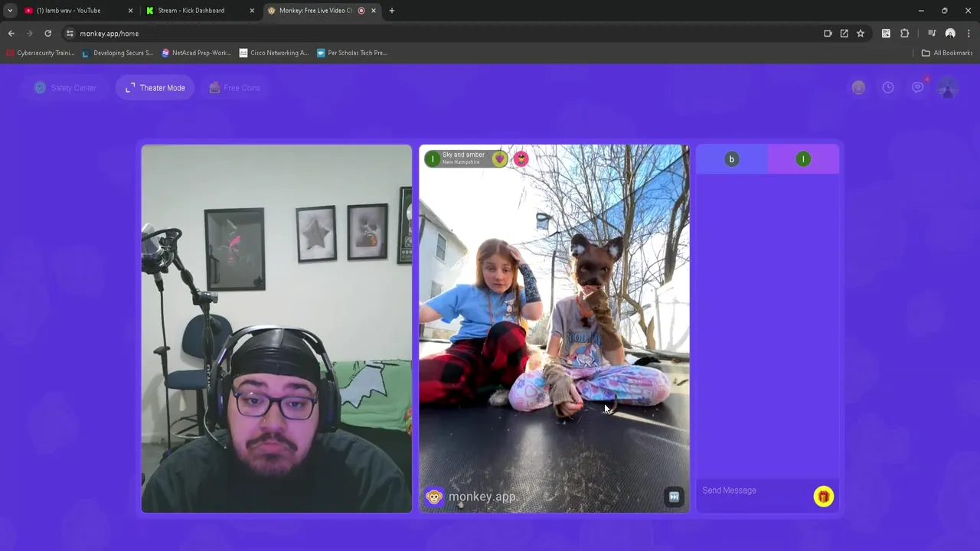The width and height of the screenshot is (980, 551).
Task: Select the green 'I' chat tab
Action: [803, 159]
